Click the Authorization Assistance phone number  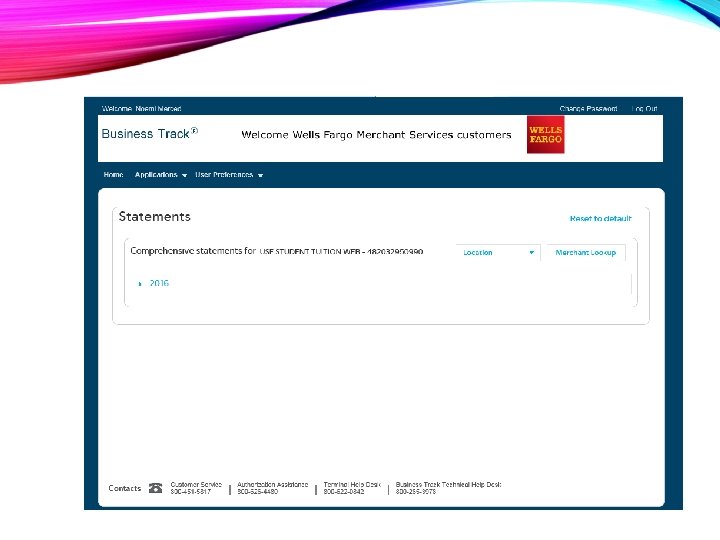click(257, 491)
